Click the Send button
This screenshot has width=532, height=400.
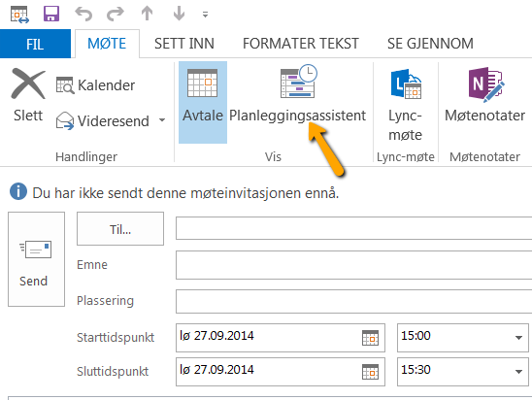36,259
